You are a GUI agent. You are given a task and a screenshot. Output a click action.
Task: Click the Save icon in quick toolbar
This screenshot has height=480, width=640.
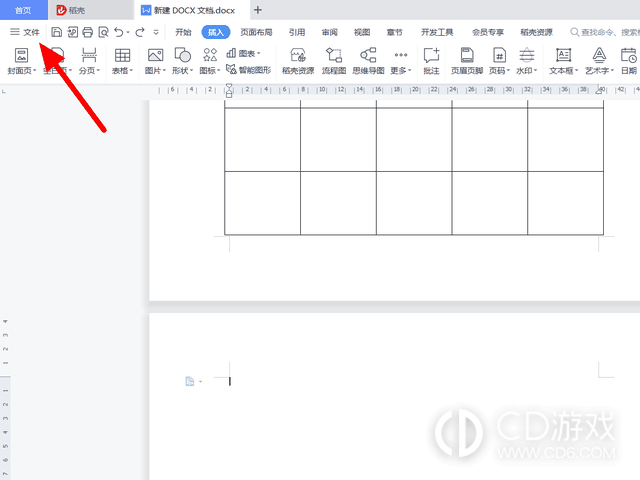coord(57,32)
